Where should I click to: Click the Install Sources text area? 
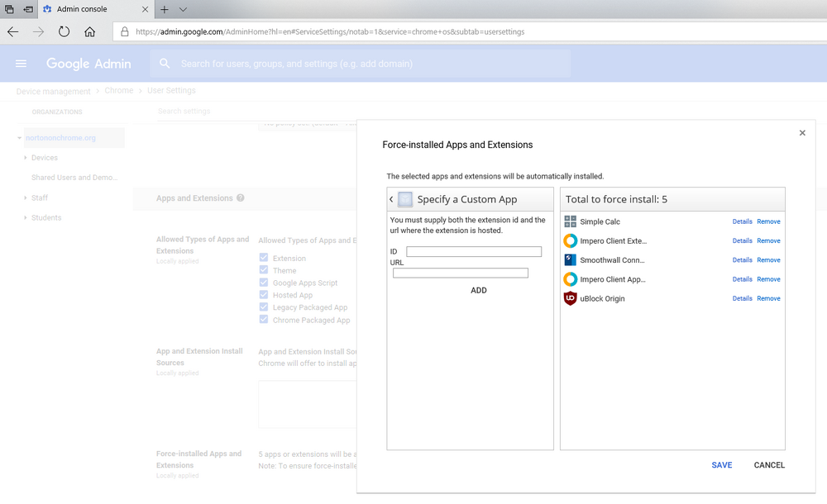point(308,404)
